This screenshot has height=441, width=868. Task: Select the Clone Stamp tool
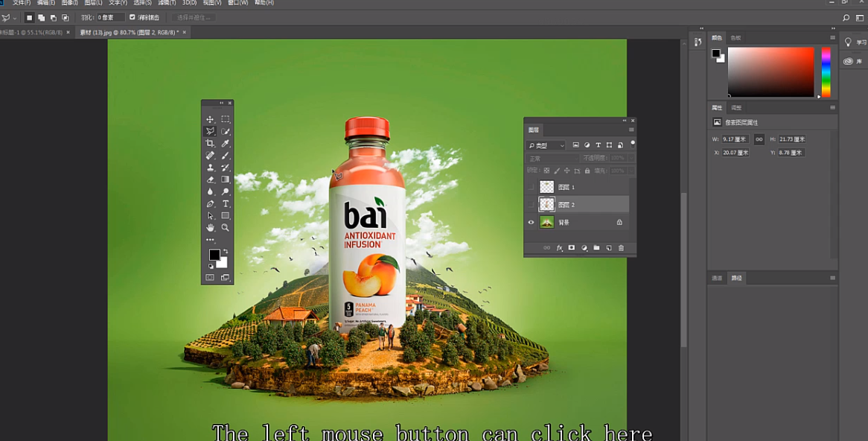(210, 168)
